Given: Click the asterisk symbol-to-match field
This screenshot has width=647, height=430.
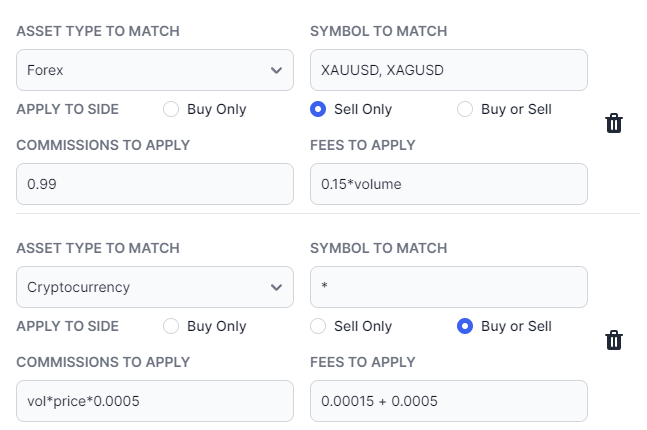Looking at the screenshot, I should pos(449,287).
